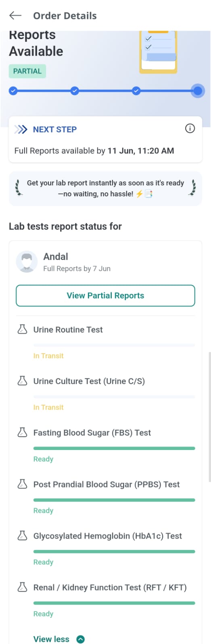Viewport: 211px width, 644px height.
Task: Select the third checked progress step marker
Action: click(x=136, y=91)
